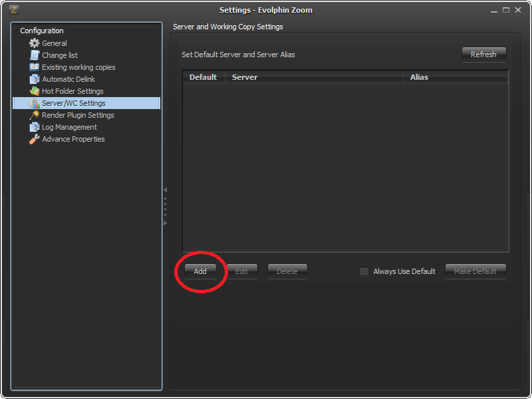Enable the Always Use Default checkbox
This screenshot has width=532, height=399.
[x=364, y=271]
